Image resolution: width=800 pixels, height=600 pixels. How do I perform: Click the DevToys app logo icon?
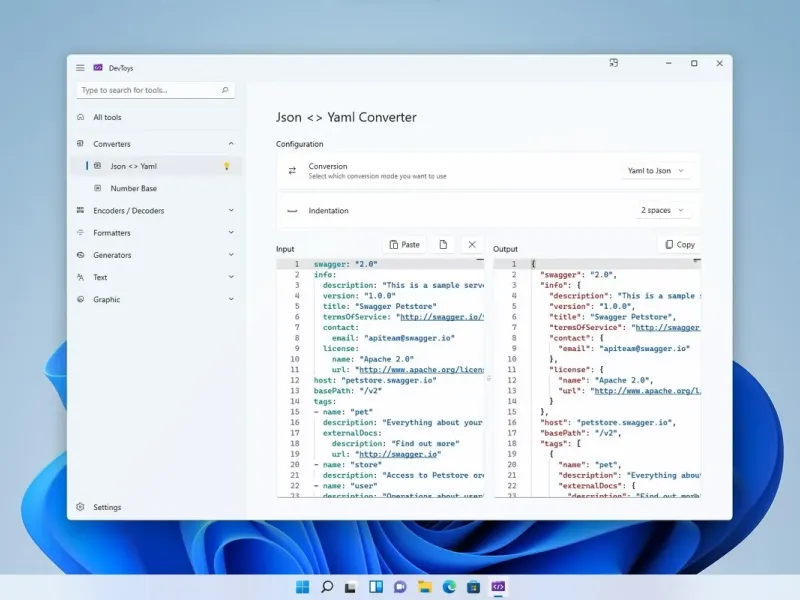pos(98,67)
